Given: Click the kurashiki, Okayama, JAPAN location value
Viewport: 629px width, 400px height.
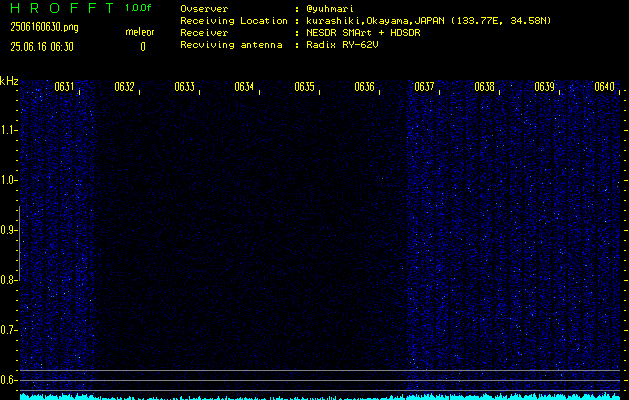Looking at the screenshot, I should [428, 21].
